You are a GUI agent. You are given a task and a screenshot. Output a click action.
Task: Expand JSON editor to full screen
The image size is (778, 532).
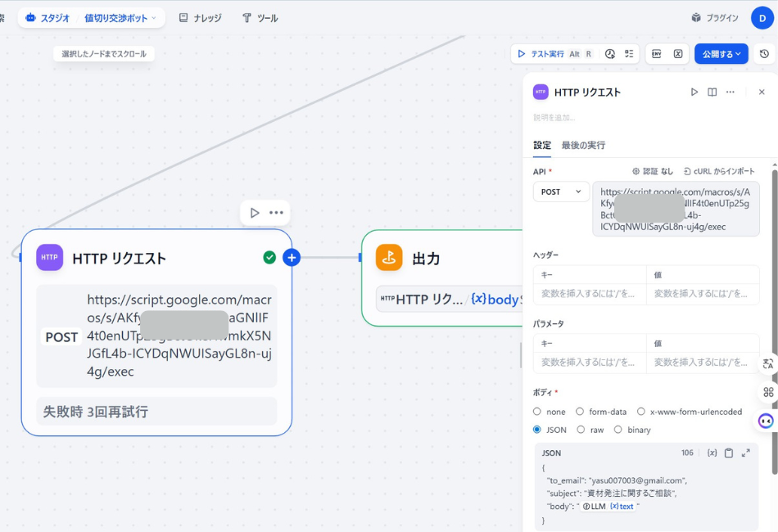pyautogui.click(x=746, y=453)
